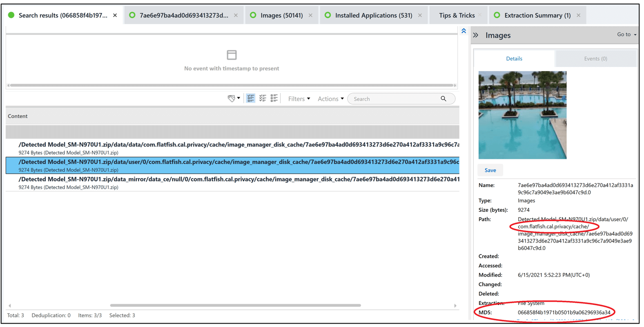Close the Extraction Summary tab

578,16
